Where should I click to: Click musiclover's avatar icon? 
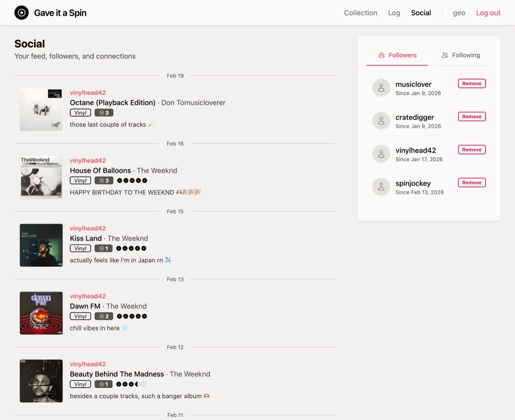tap(381, 88)
